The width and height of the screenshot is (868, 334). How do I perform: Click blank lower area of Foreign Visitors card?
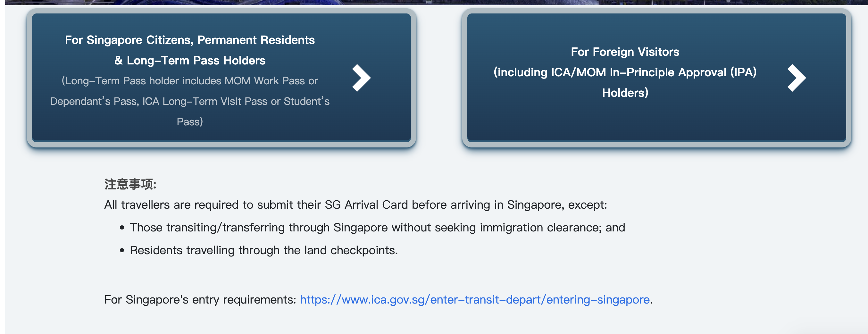coord(656,123)
